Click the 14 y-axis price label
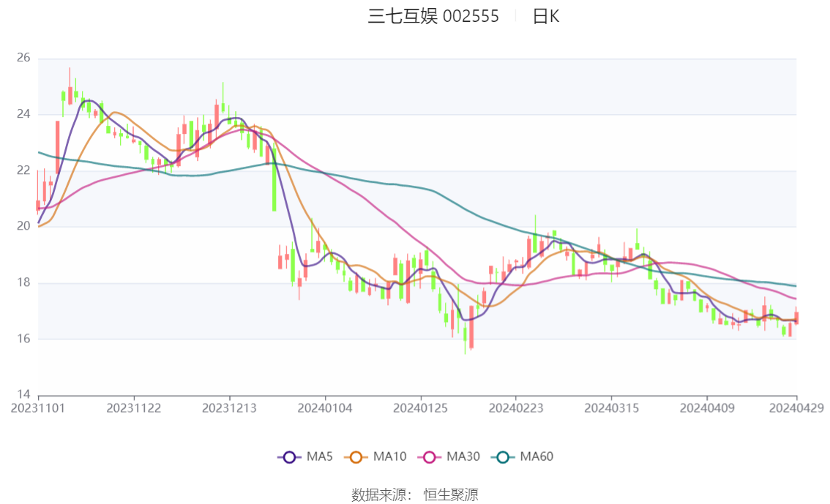Screen dimensions: 830x504 23,394
